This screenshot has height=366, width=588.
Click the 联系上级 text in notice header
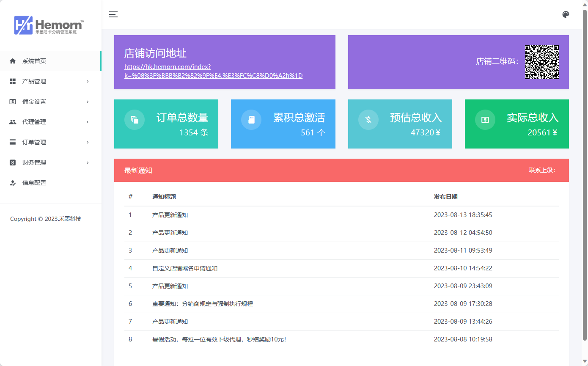click(x=542, y=171)
